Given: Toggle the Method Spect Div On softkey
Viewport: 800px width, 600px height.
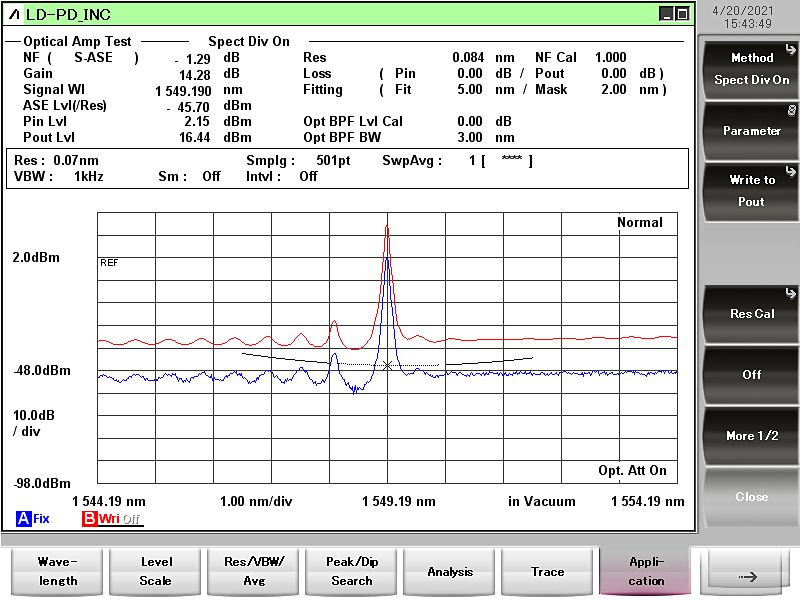Looking at the screenshot, I should pyautogui.click(x=751, y=69).
